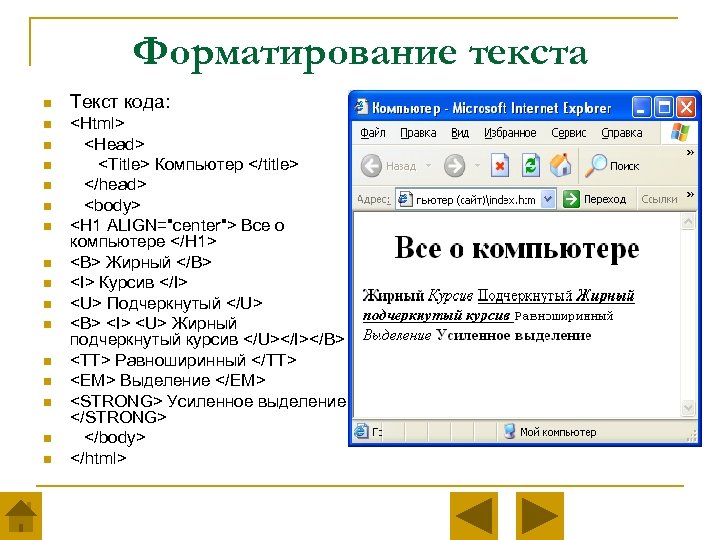This screenshot has width=720, height=540.
Task: Expand the Forward button history dropdown
Action: [x=478, y=165]
